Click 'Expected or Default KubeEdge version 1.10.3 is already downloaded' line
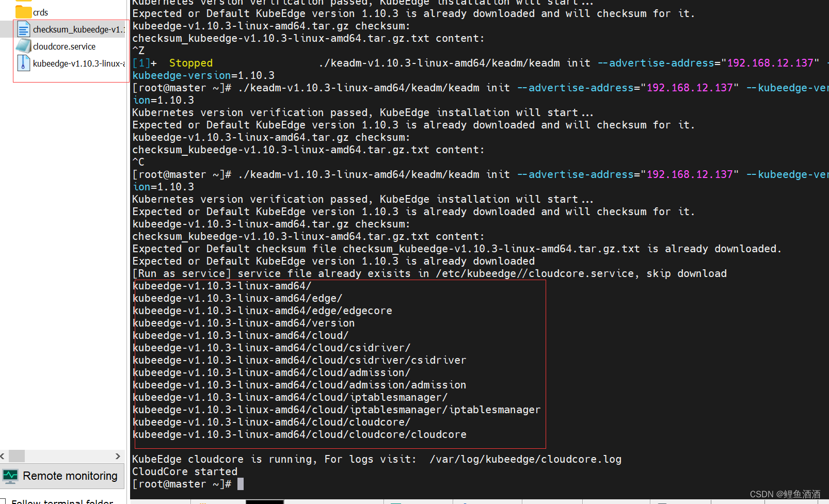This screenshot has height=504, width=829. coord(333,261)
